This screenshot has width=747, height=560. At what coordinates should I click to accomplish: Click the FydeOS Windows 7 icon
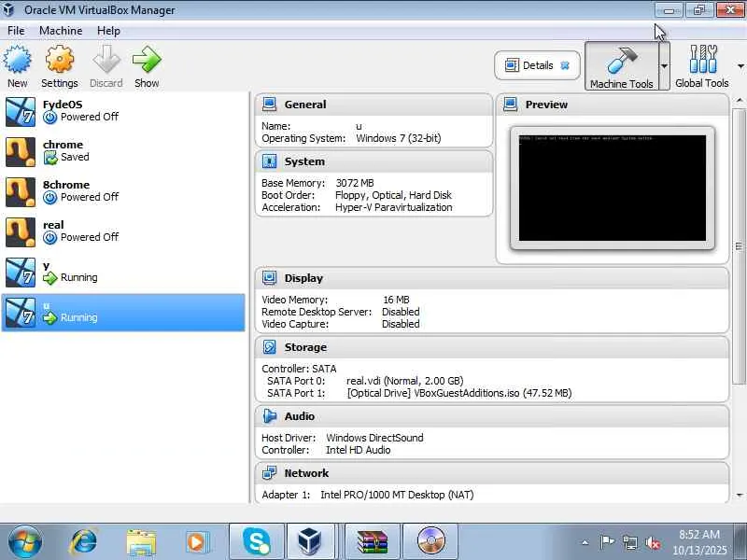coord(21,112)
